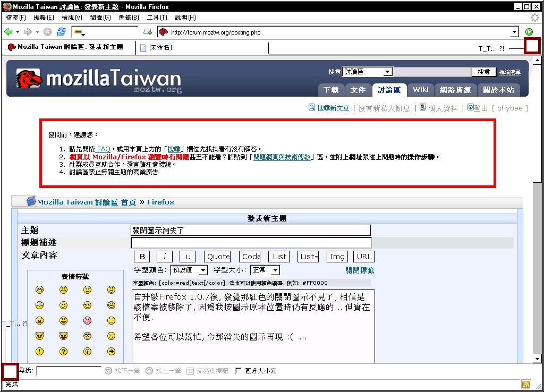The width and height of the screenshot is (544, 392).
Task: Insert the question mark emoticon
Action: (64, 352)
